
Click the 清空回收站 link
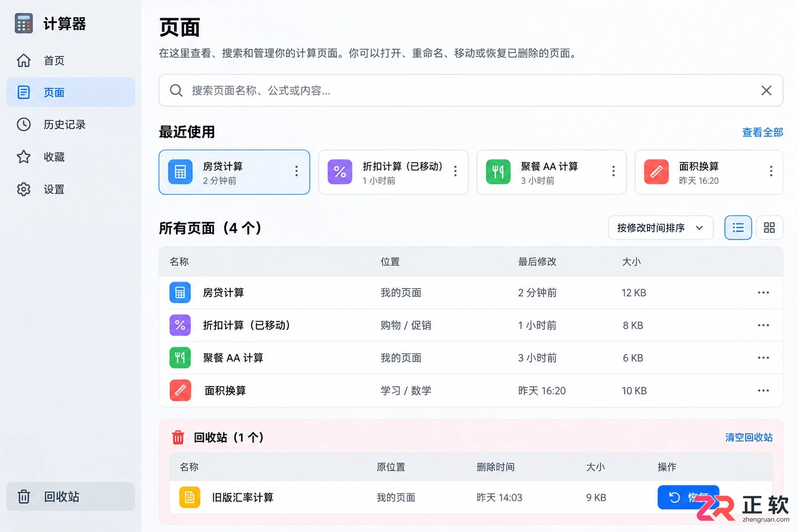(749, 437)
